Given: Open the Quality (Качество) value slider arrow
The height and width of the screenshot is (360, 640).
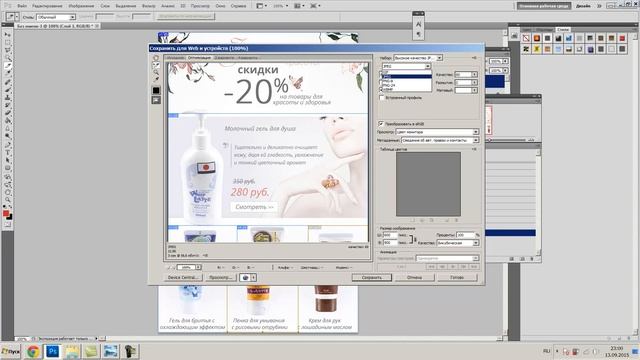Looking at the screenshot, I should pyautogui.click(x=474, y=75).
